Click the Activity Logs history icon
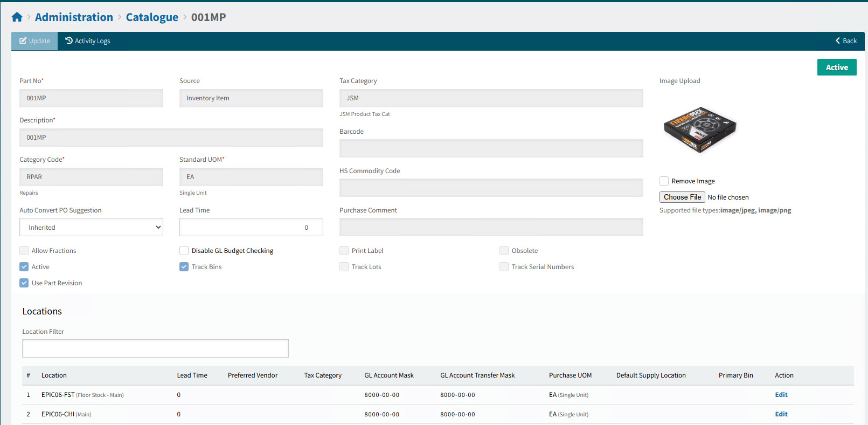Screen dimensions: 868x425 tap(69, 41)
